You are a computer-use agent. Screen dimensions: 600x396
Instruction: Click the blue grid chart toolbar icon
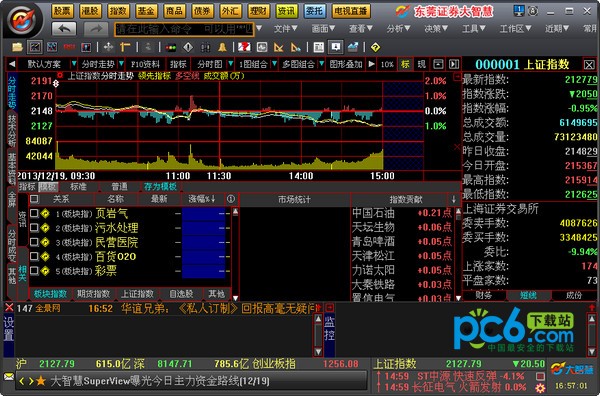point(52,47)
